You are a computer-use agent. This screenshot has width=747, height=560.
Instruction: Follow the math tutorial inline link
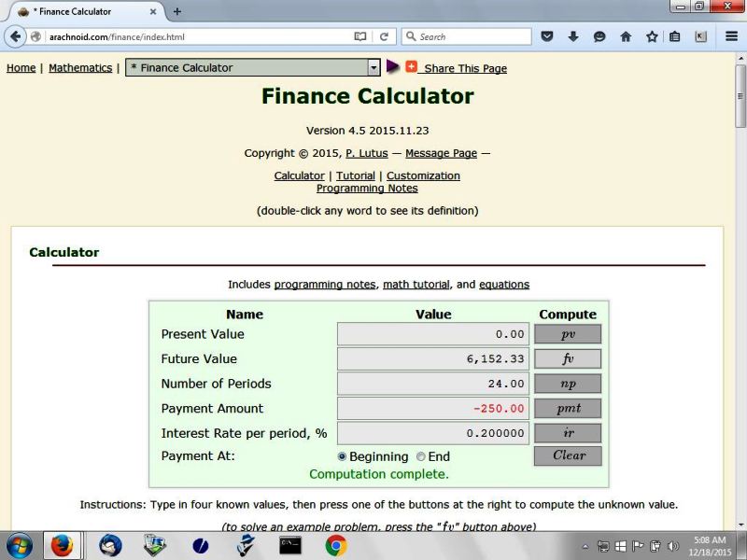pos(416,285)
